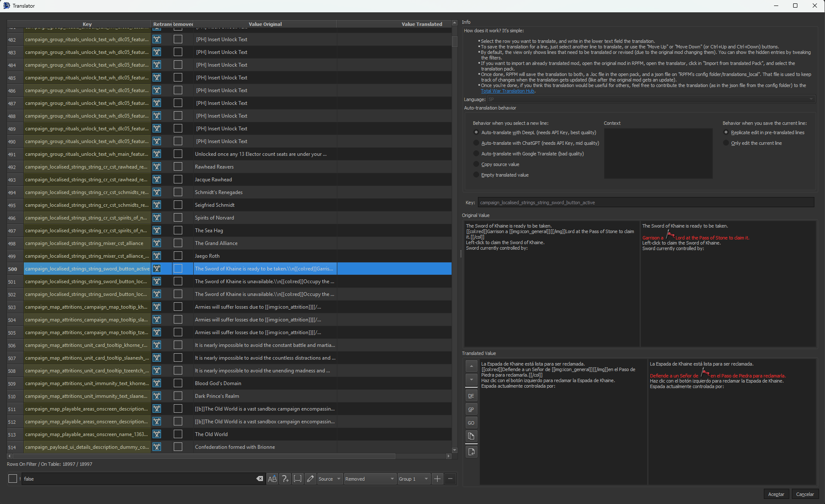Click the Move Up arrow button
825x504 pixels.
pyautogui.click(x=471, y=366)
